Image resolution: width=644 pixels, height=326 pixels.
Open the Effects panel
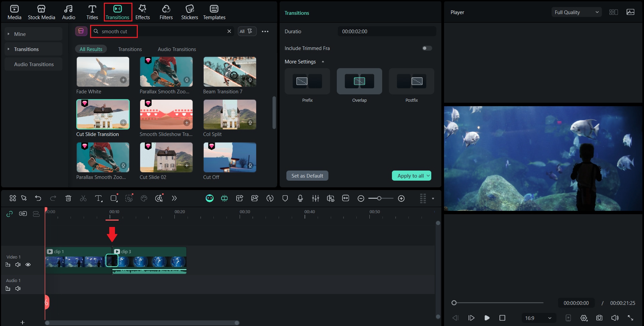click(x=143, y=12)
